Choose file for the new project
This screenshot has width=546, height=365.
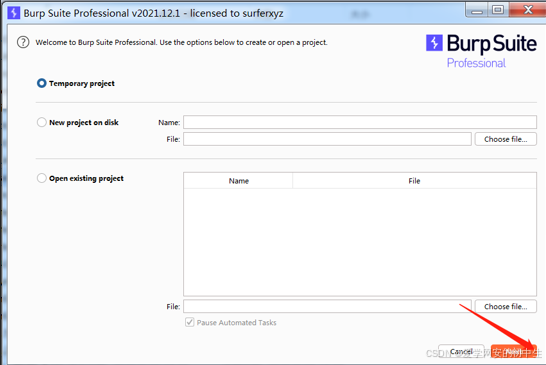click(x=506, y=139)
